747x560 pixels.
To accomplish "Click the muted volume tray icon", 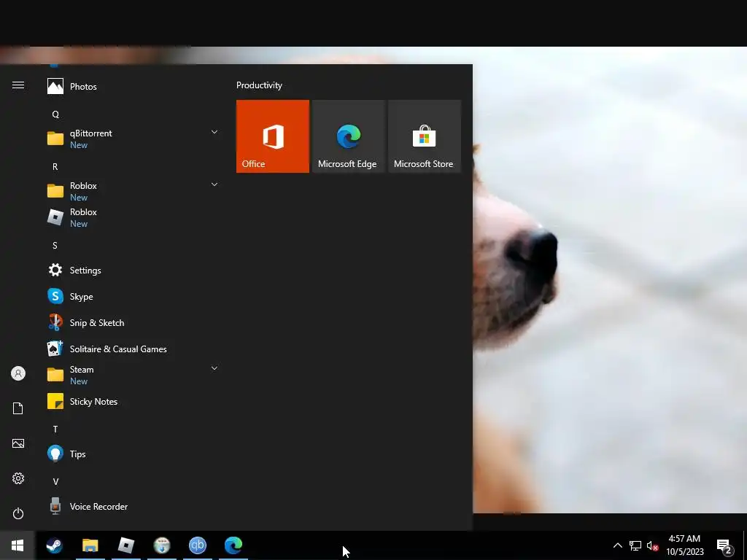I will click(x=652, y=545).
